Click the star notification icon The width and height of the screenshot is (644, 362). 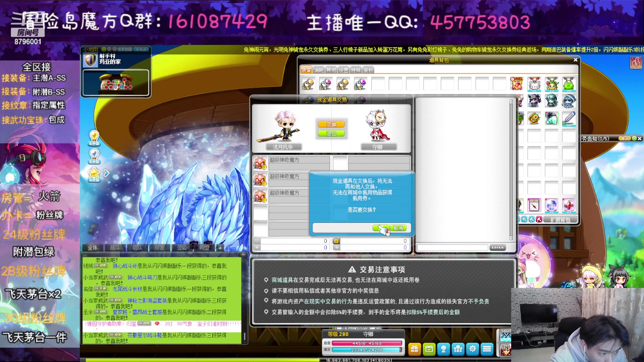coord(94,175)
